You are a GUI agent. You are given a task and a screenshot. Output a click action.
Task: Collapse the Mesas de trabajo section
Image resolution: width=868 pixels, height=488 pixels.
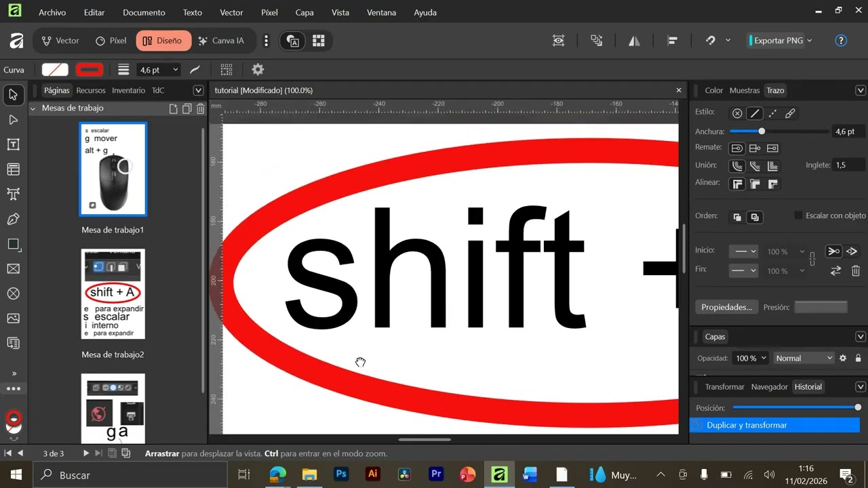(x=33, y=108)
